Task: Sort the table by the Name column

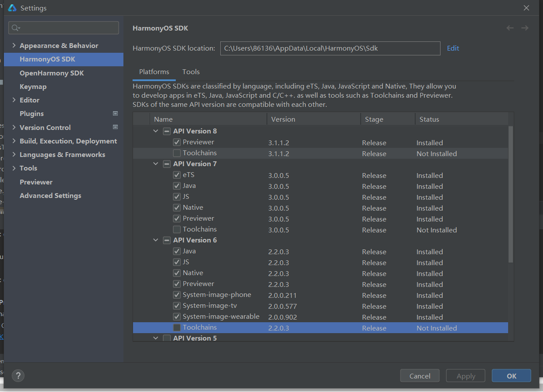Action: point(208,119)
